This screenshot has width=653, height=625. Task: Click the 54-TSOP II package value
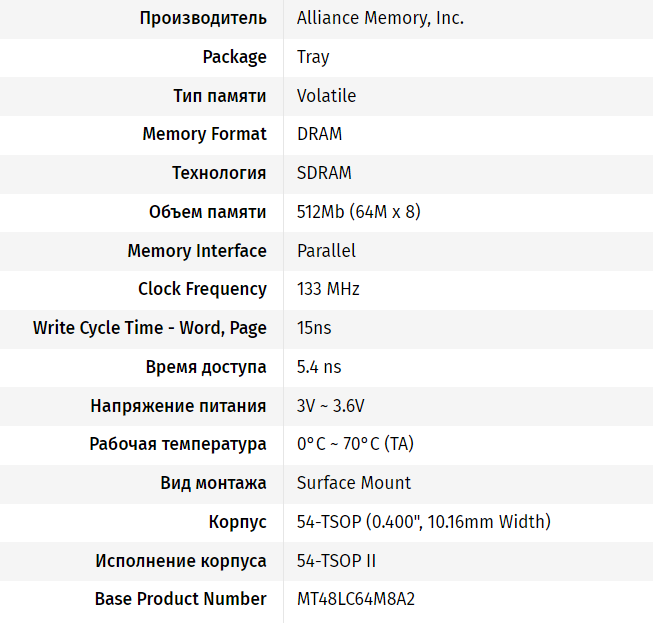tap(336, 561)
